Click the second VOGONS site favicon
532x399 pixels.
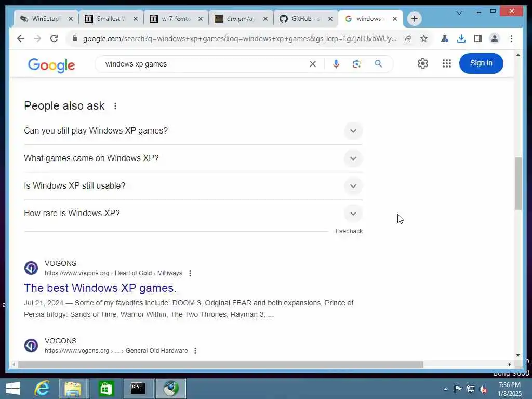[x=31, y=345]
